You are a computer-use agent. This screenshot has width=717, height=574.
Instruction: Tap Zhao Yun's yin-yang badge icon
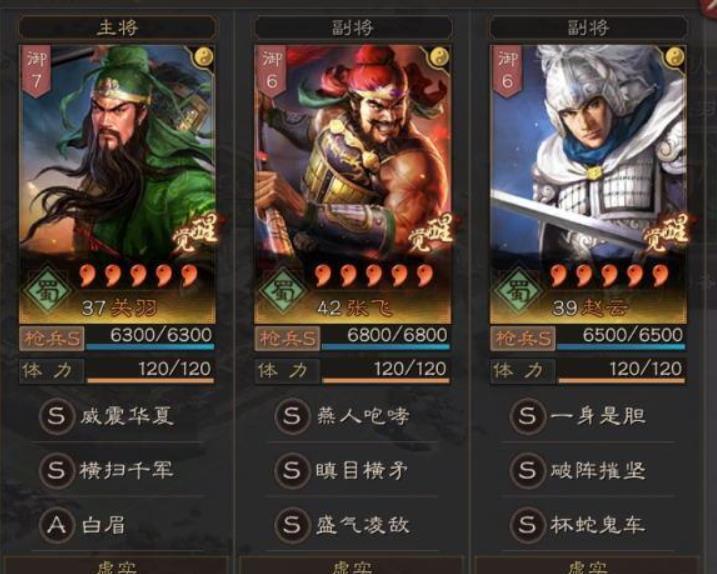pos(674,57)
